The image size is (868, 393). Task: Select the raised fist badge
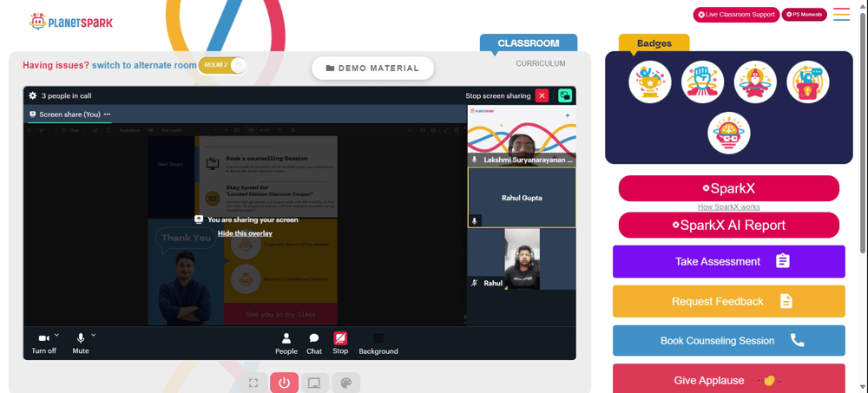(x=702, y=82)
